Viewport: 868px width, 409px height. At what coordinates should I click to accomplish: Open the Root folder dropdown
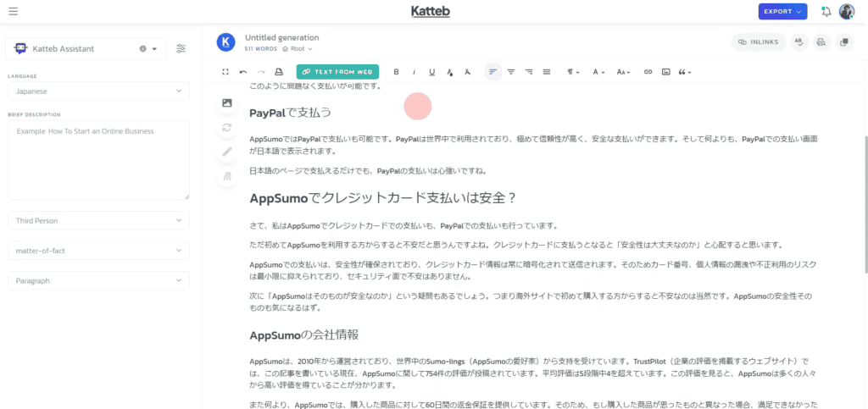(x=298, y=48)
